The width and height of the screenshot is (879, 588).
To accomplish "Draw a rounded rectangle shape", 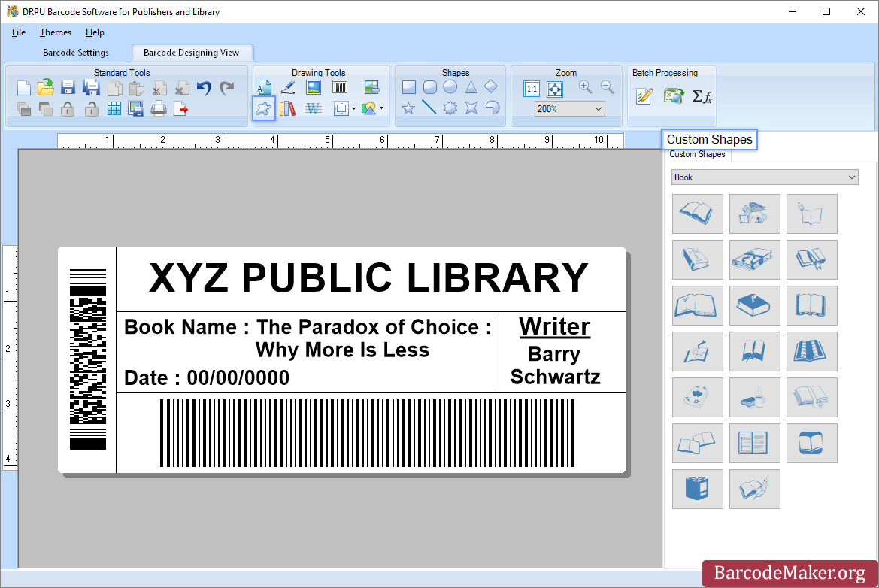I will pyautogui.click(x=430, y=87).
